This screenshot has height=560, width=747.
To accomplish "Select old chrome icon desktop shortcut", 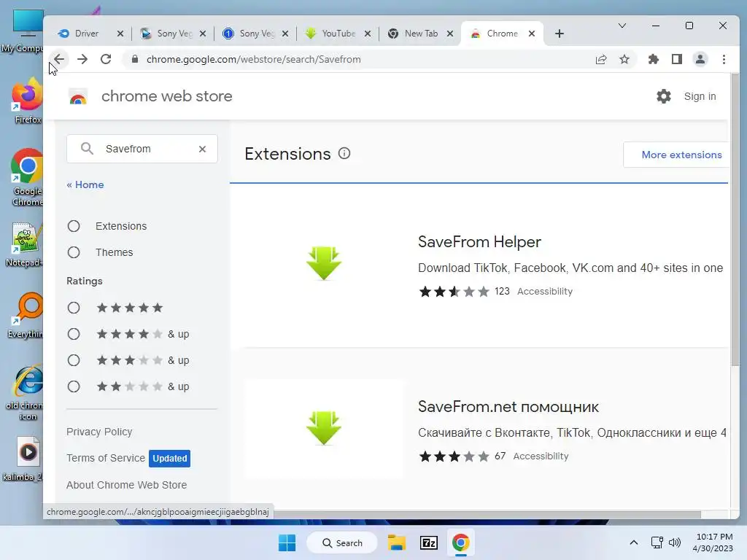I will (25, 393).
